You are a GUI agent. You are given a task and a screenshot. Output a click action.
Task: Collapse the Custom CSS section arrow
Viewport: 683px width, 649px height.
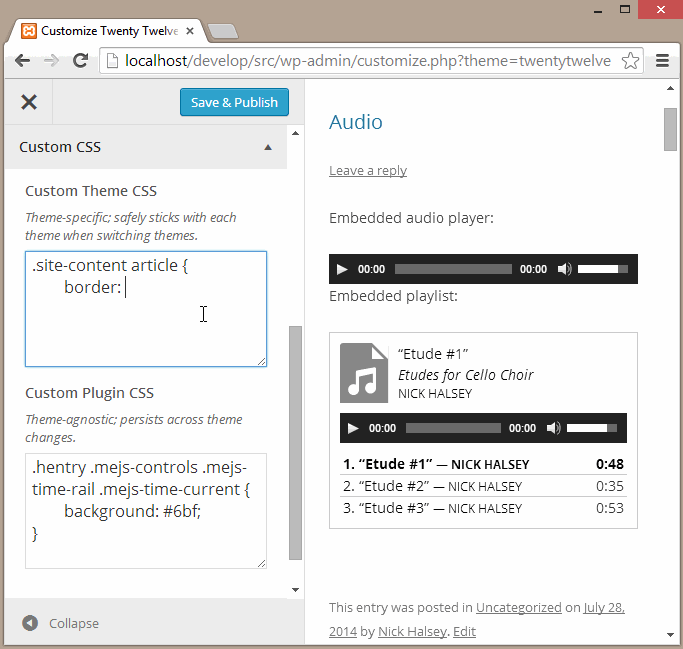point(268,148)
